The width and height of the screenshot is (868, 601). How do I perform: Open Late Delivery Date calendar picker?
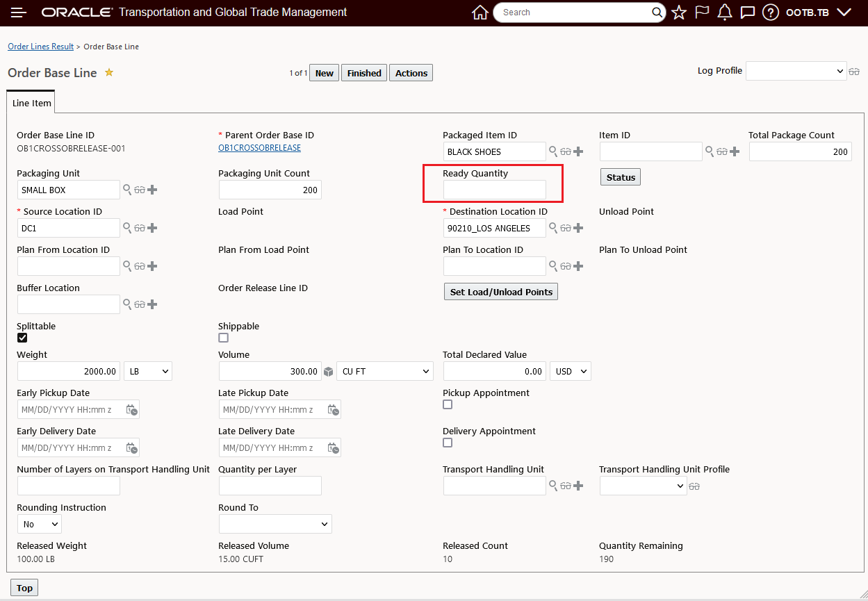334,448
